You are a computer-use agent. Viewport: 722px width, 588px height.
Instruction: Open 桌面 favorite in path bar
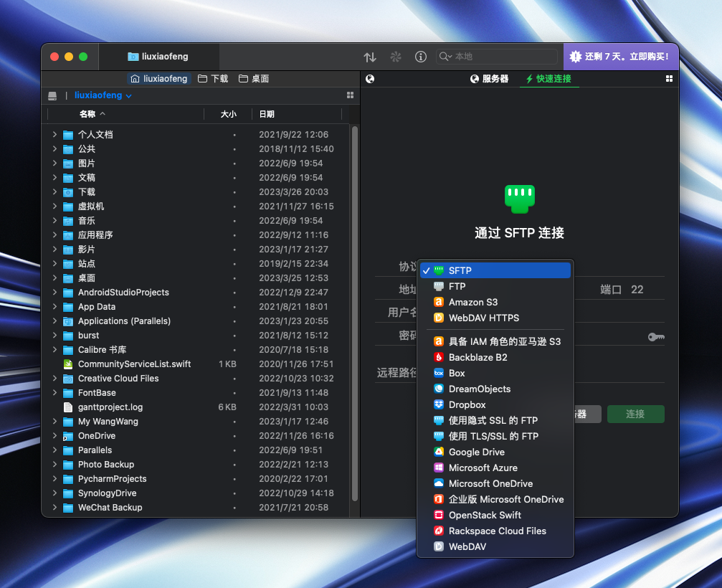pos(254,79)
